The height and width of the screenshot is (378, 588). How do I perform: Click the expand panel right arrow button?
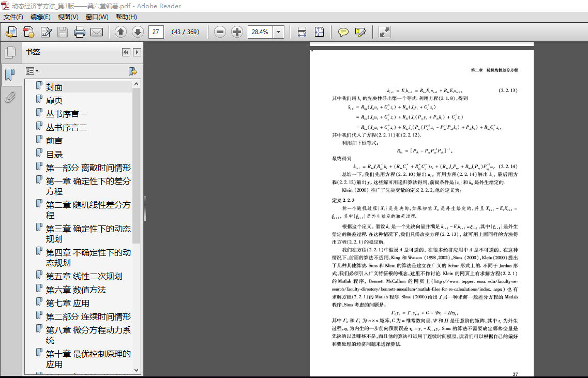[137, 52]
